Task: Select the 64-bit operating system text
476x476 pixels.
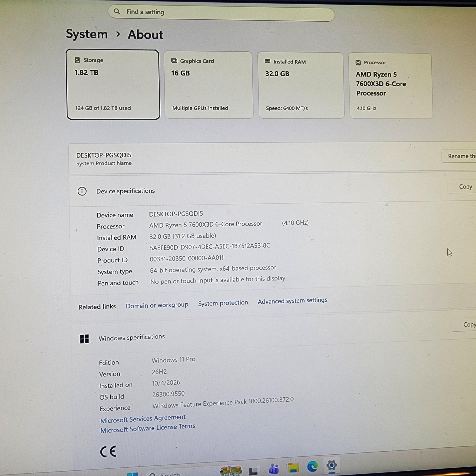Action: coord(213,269)
